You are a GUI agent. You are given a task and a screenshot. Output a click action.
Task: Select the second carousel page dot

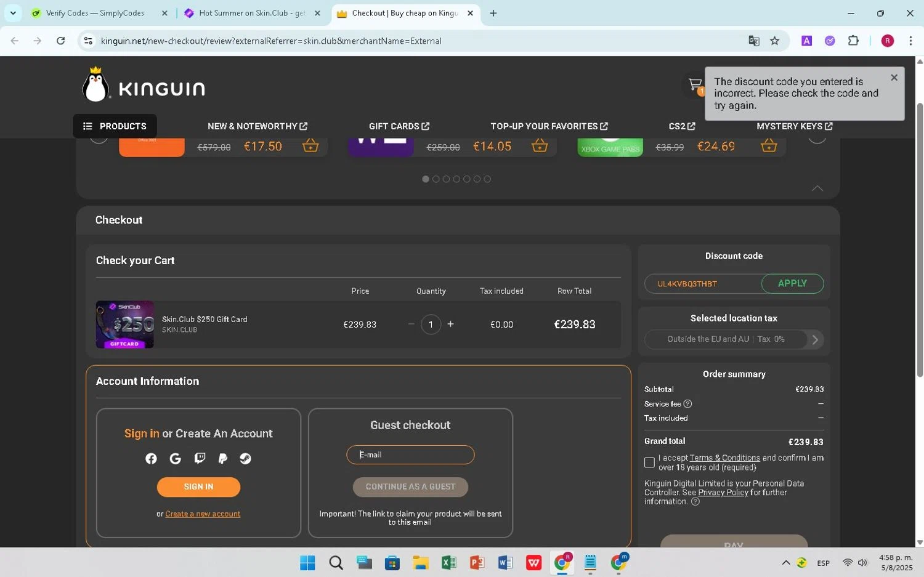click(436, 179)
